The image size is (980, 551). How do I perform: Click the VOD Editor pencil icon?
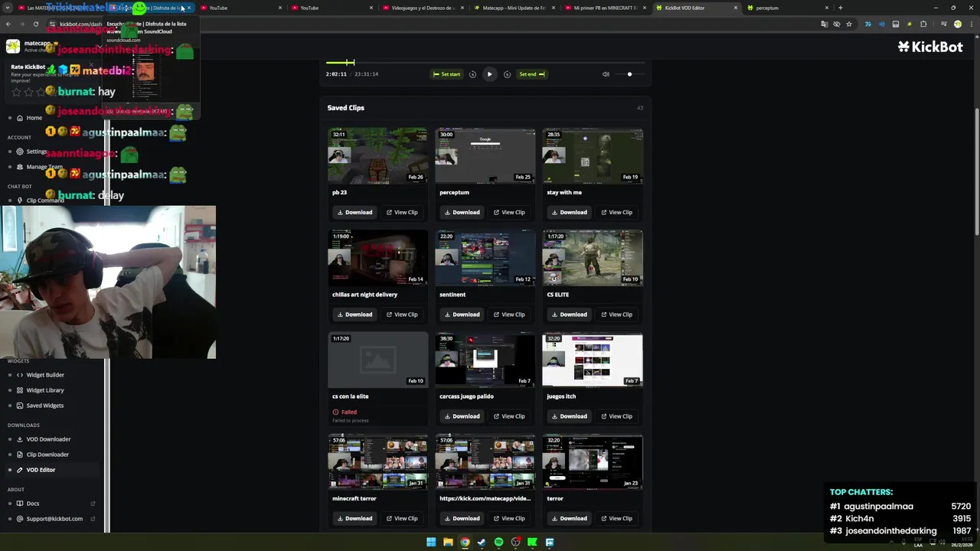click(x=20, y=470)
